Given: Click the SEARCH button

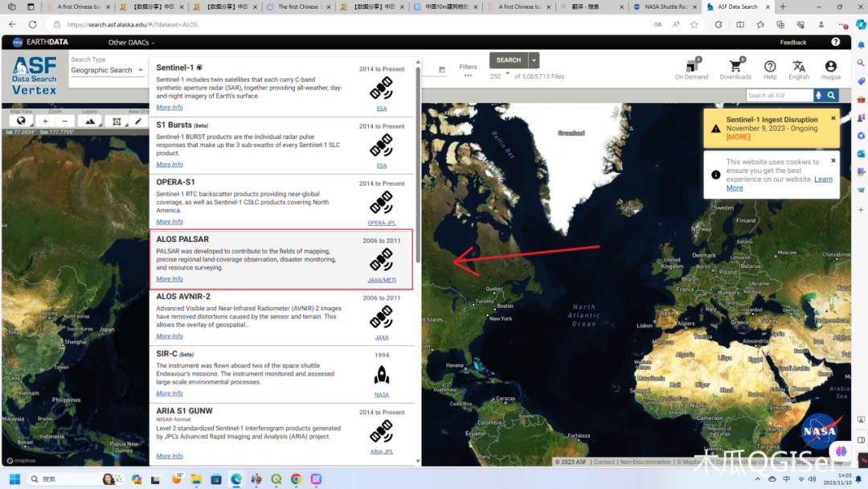Looking at the screenshot, I should 508,60.
